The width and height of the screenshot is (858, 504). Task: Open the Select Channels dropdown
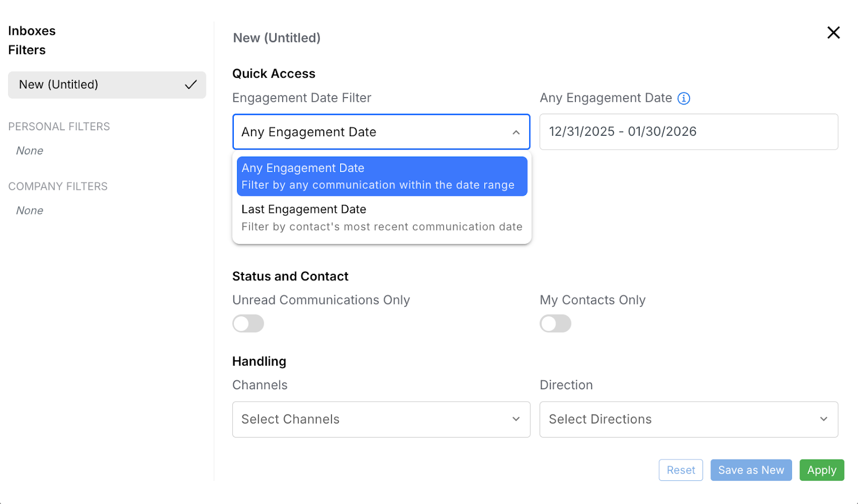375,419
